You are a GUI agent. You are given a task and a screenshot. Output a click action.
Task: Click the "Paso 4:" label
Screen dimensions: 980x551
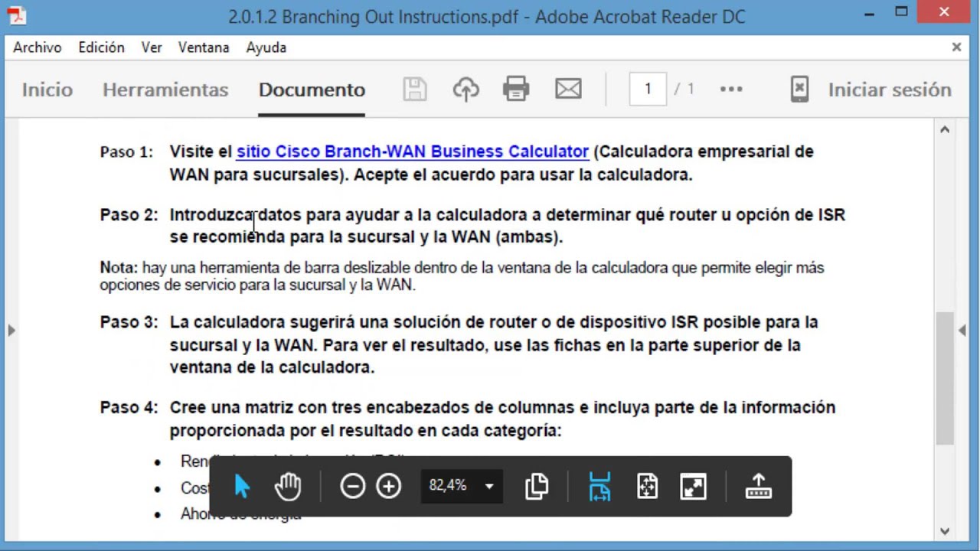point(129,408)
